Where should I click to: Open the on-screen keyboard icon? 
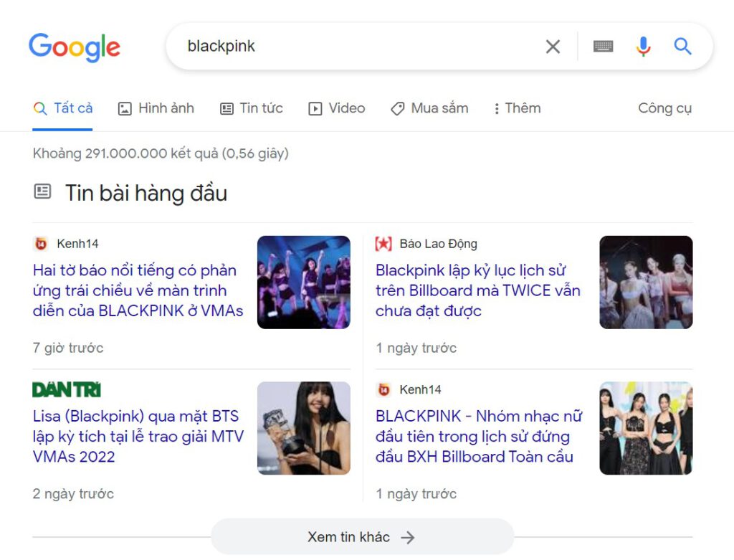(x=603, y=46)
